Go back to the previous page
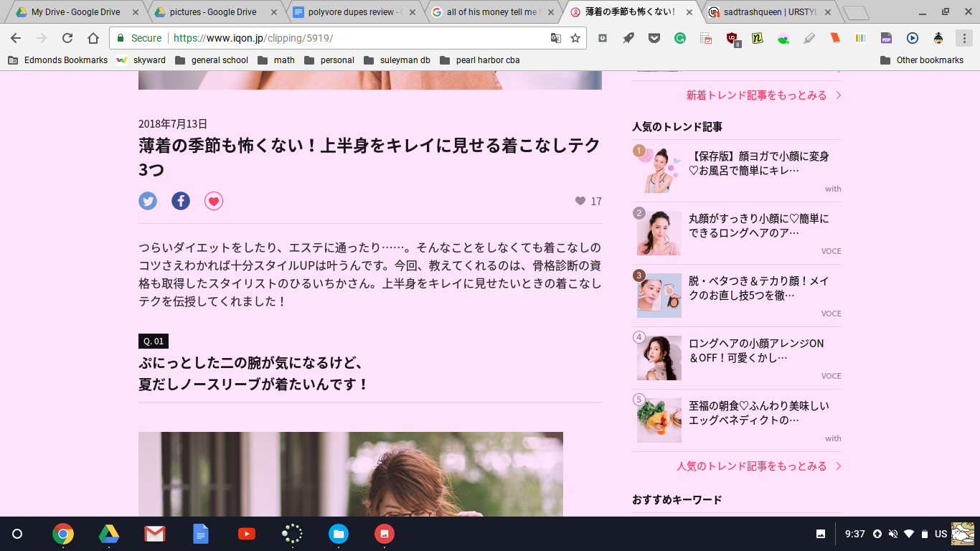Screen dimensions: 980x551 point(16,38)
